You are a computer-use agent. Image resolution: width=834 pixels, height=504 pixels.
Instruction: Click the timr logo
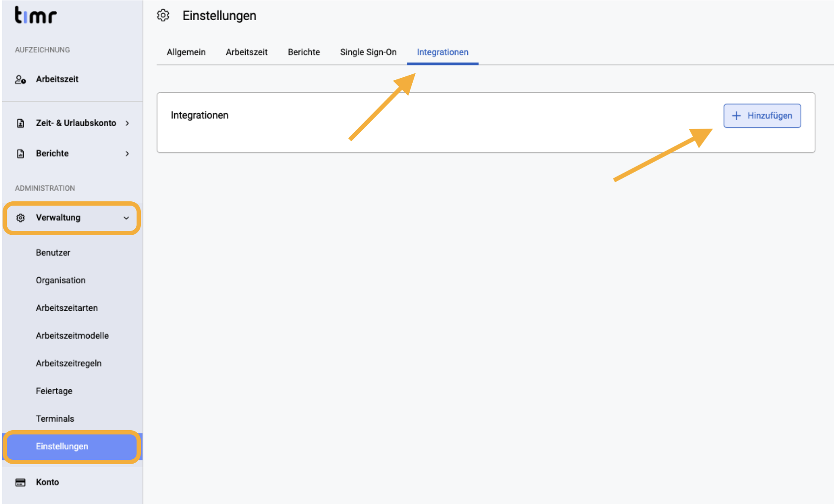point(36,15)
